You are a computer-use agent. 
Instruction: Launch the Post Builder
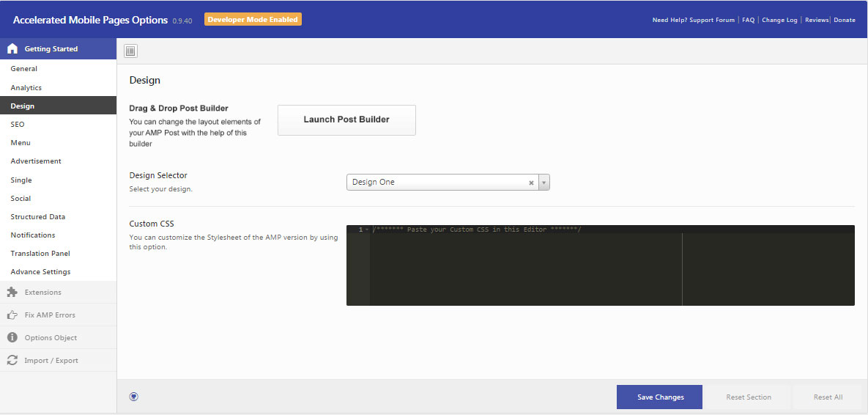click(x=346, y=120)
